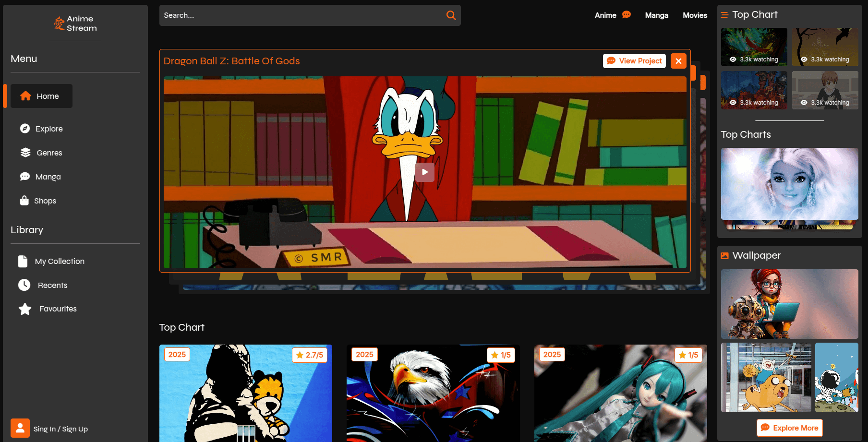Open the Manga tab in top navigation
This screenshot has width=868, height=442.
coord(656,15)
